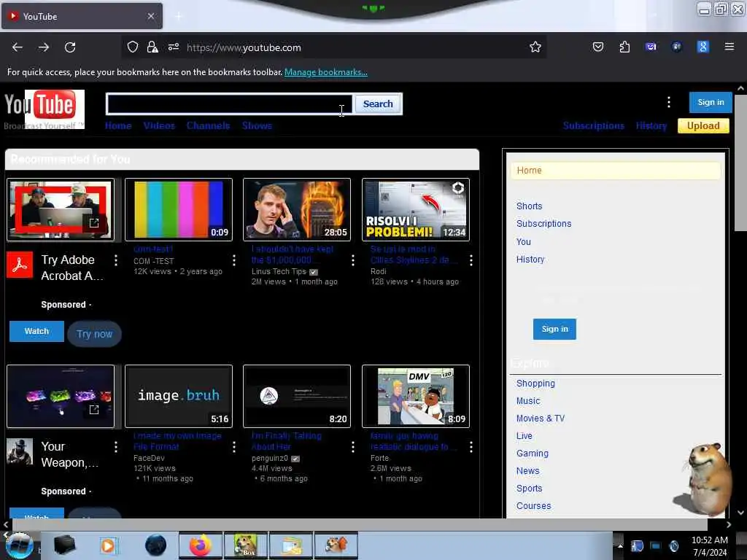Screen dimensions: 747x560
Task: Open the family guy DMV thumbnail
Action: point(415,396)
